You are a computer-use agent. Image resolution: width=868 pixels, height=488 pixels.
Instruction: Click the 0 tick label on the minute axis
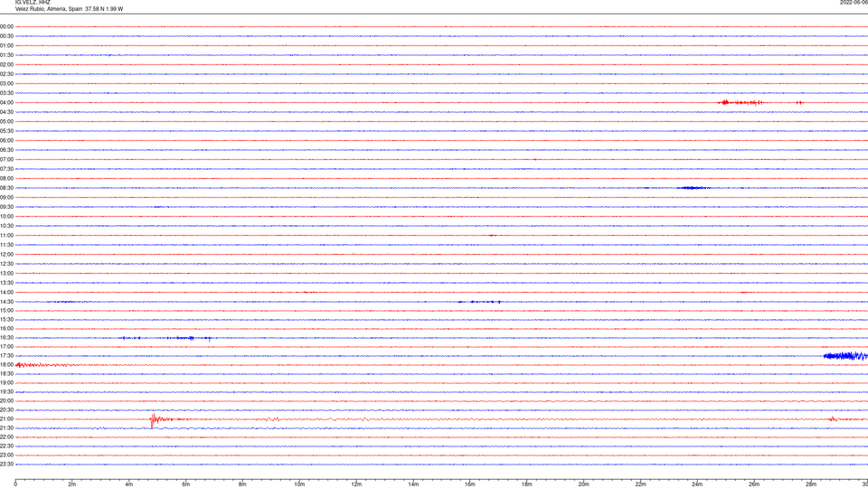(x=15, y=484)
